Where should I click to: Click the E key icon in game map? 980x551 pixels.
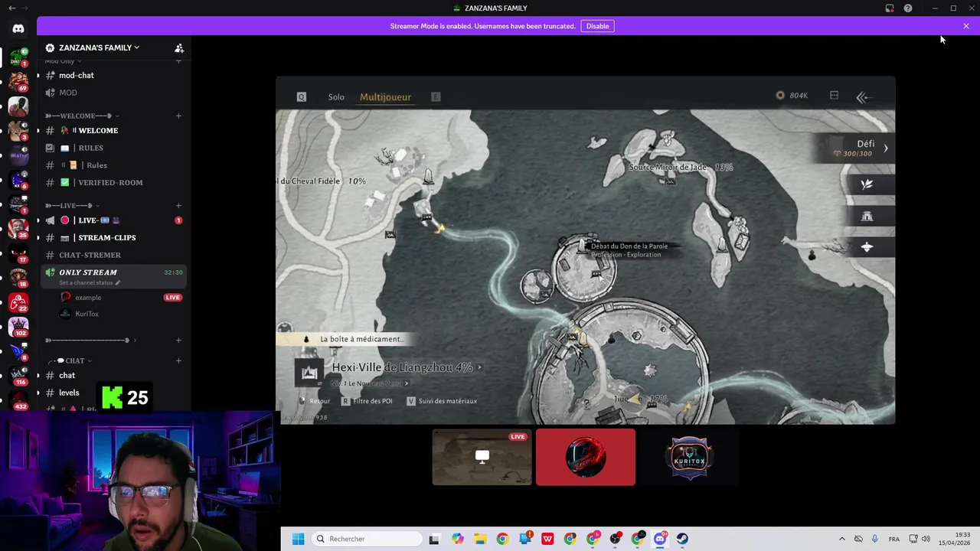pos(436,97)
